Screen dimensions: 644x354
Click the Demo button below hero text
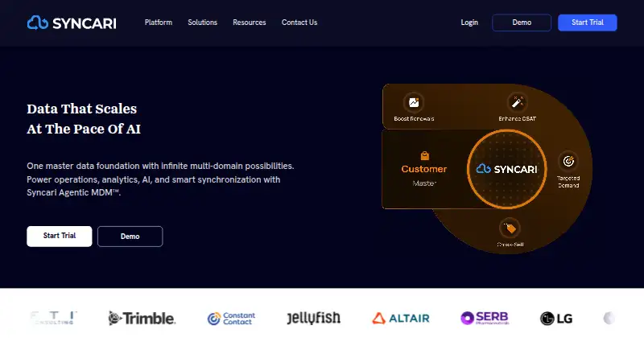pos(130,237)
